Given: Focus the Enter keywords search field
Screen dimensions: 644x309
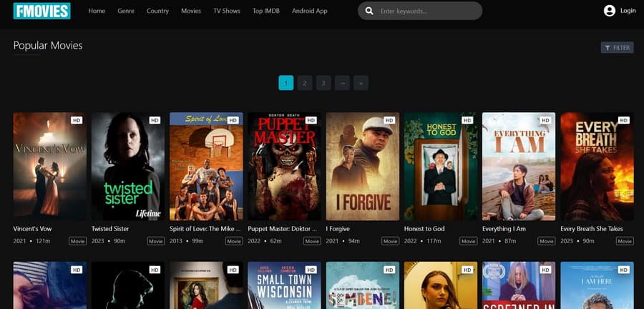Looking at the screenshot, I should coord(420,11).
